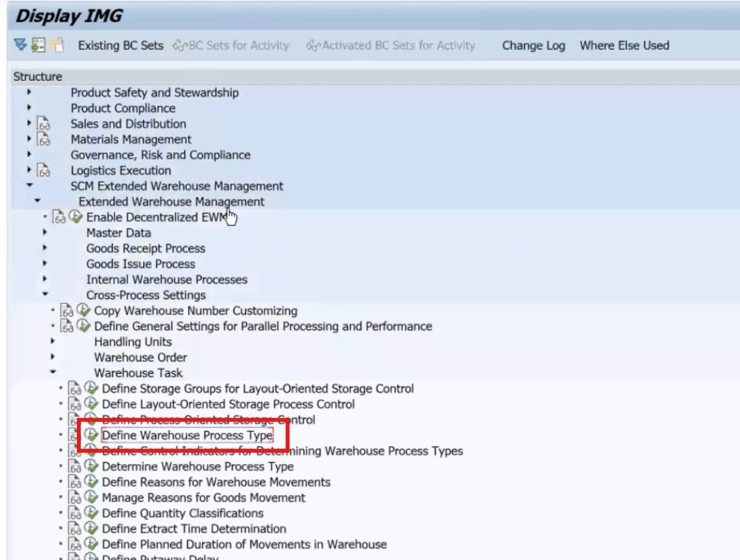Viewport: 740px width, 560px height.
Task: Select Materials Management tree row
Action: pyautogui.click(x=131, y=139)
